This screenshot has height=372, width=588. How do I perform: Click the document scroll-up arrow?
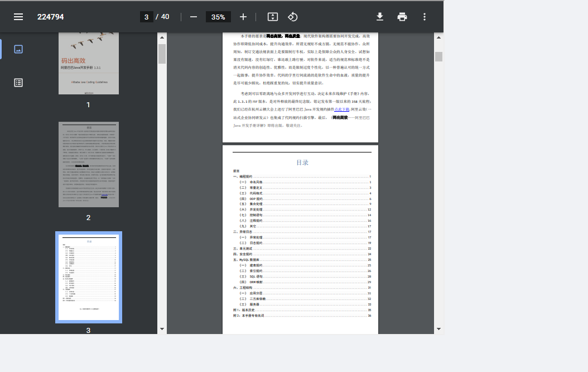438,37
